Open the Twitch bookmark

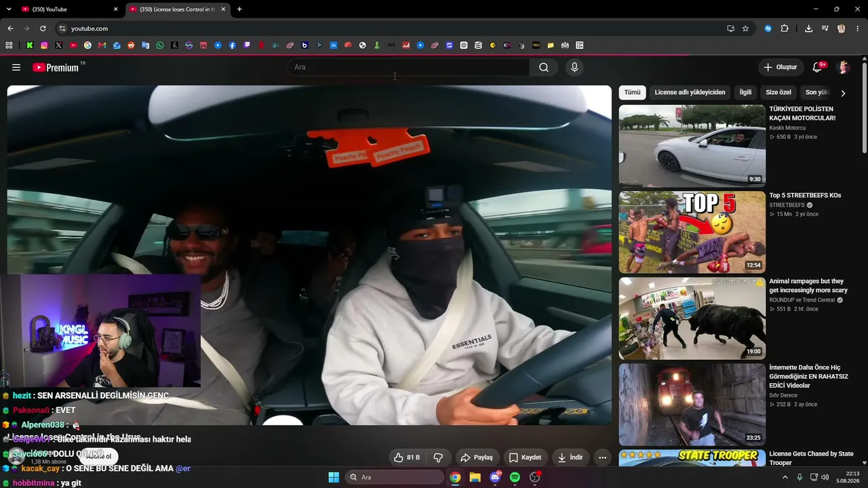(x=247, y=45)
